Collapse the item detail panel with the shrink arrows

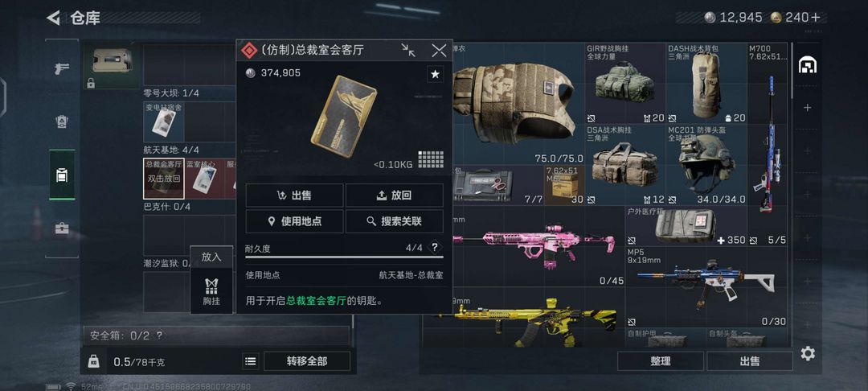pyautogui.click(x=408, y=51)
